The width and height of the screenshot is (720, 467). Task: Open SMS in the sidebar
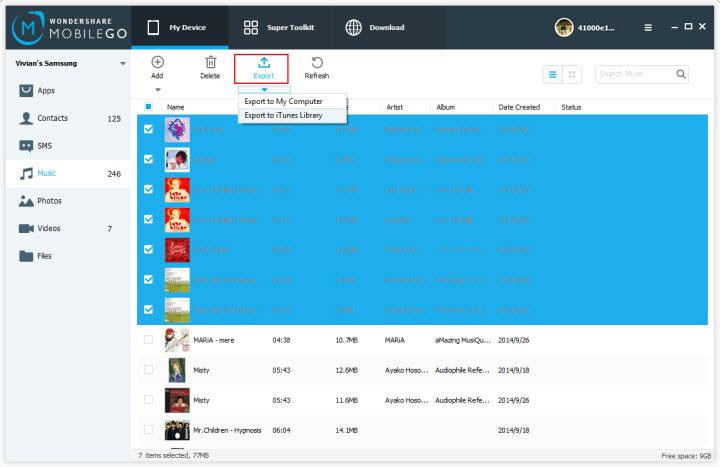(x=69, y=146)
